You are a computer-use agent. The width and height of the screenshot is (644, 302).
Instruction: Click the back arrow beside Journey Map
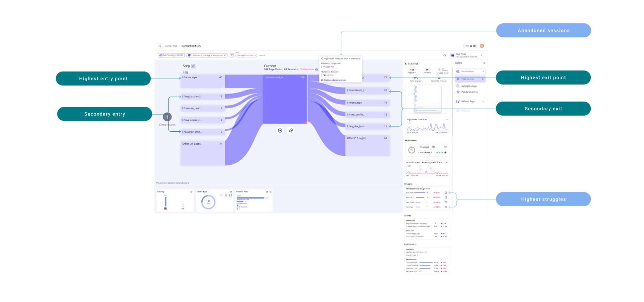pos(160,46)
